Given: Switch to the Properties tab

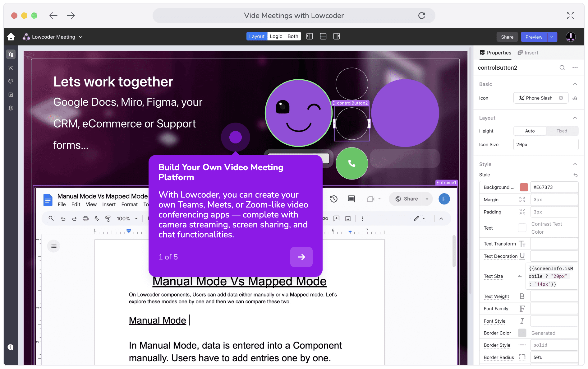Looking at the screenshot, I should (x=495, y=53).
